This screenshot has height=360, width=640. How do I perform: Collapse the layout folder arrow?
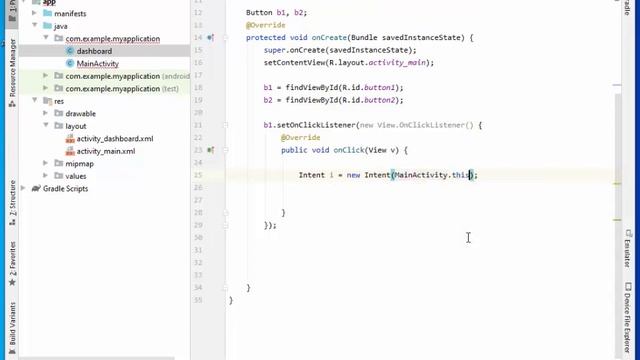46,125
